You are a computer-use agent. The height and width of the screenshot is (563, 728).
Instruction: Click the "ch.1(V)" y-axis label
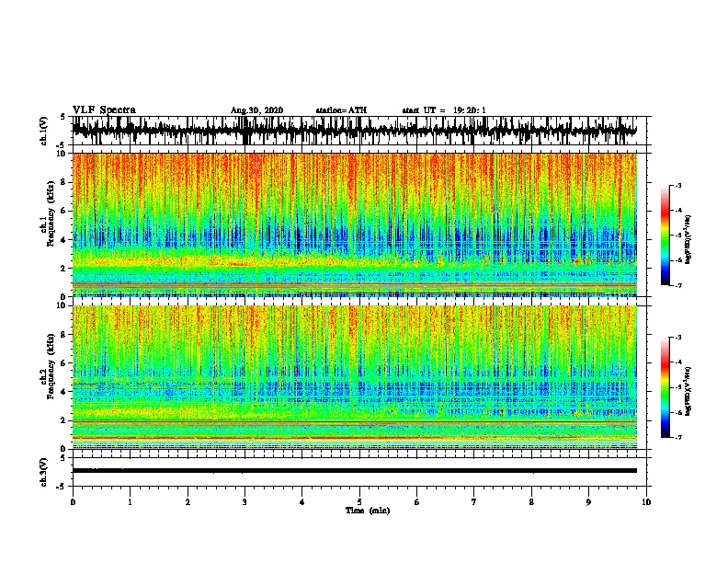pyautogui.click(x=43, y=131)
